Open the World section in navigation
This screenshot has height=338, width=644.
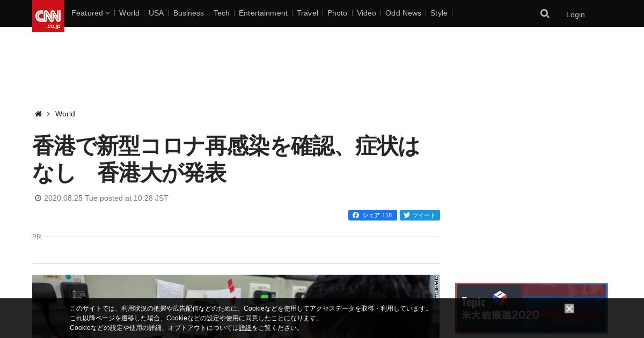coord(129,13)
